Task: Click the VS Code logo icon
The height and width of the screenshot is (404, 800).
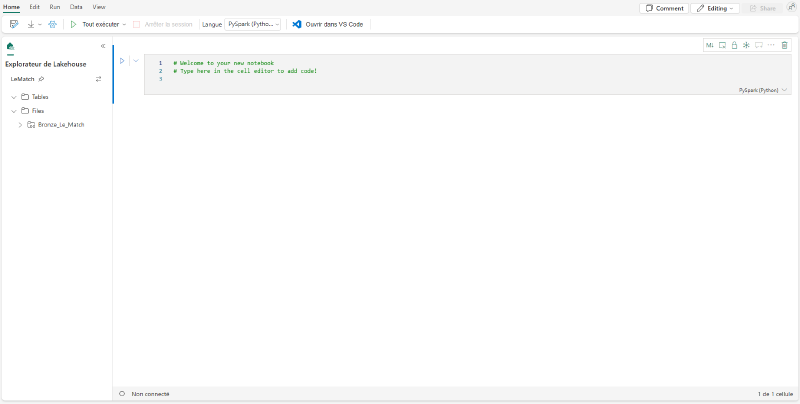Action: (x=297, y=24)
